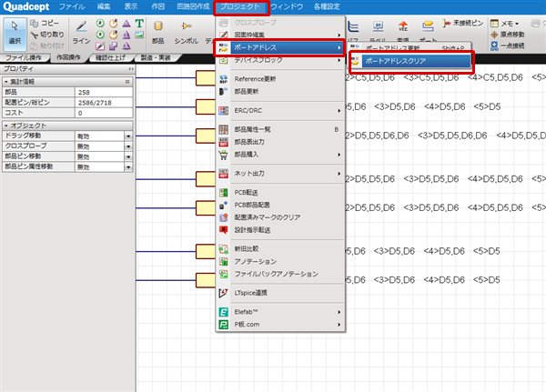Screen dimensions: 546x392
Task: Open the プロジェクト menu
Action: pos(240,7)
